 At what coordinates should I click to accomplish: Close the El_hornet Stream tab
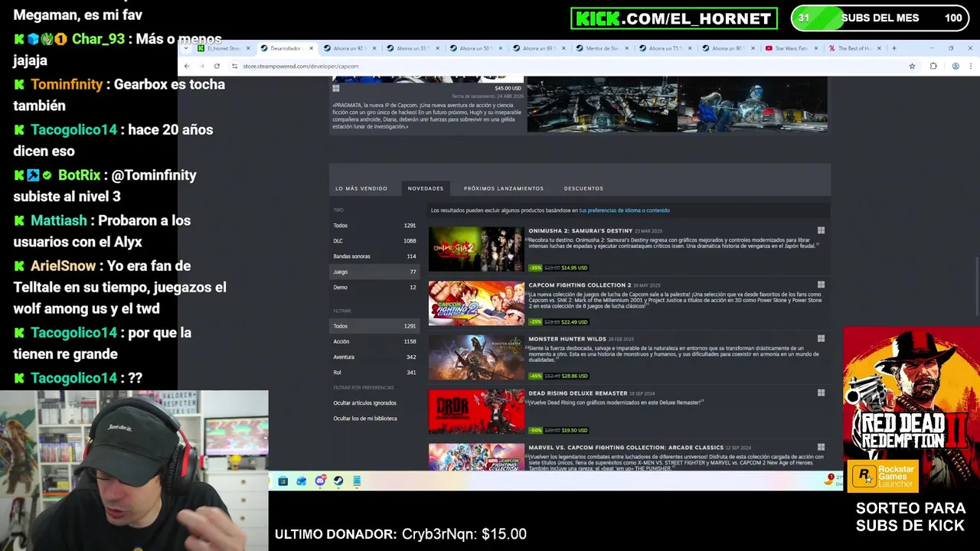[248, 48]
